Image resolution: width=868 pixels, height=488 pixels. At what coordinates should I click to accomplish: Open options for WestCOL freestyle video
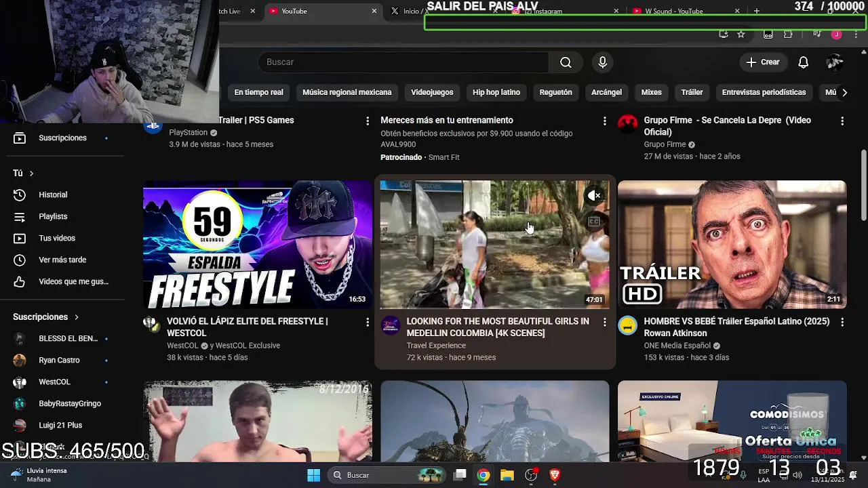point(368,322)
